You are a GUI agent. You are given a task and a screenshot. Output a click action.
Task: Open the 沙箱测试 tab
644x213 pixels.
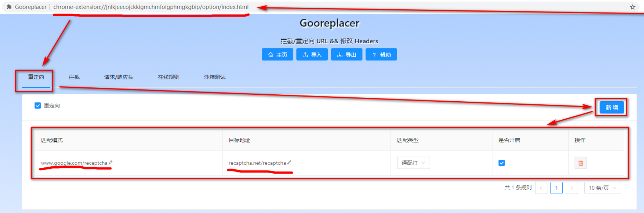(x=215, y=77)
